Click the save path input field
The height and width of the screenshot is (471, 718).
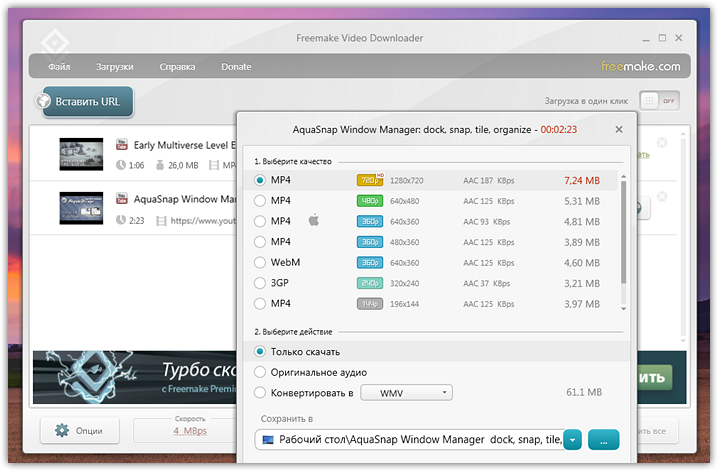[x=409, y=440]
